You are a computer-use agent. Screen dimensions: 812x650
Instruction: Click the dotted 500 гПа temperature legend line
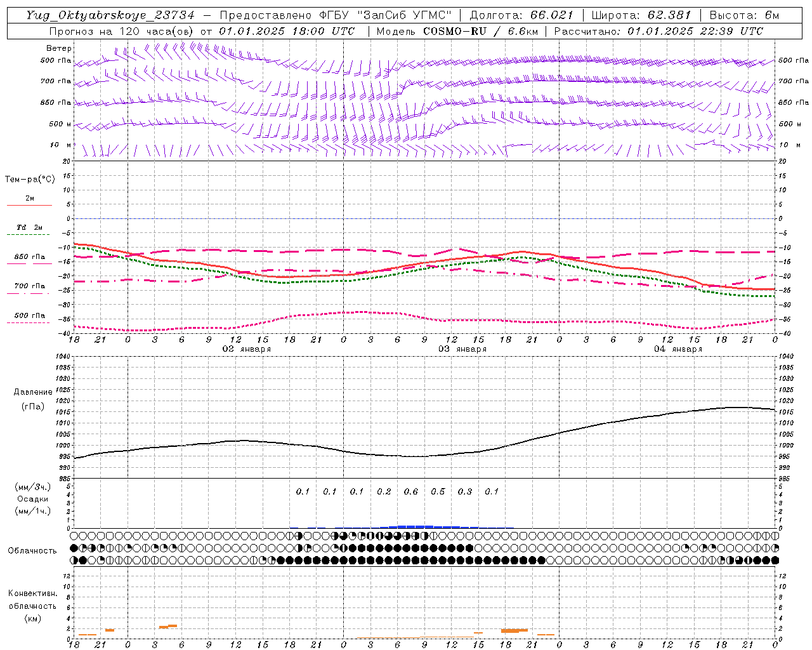(x=29, y=322)
